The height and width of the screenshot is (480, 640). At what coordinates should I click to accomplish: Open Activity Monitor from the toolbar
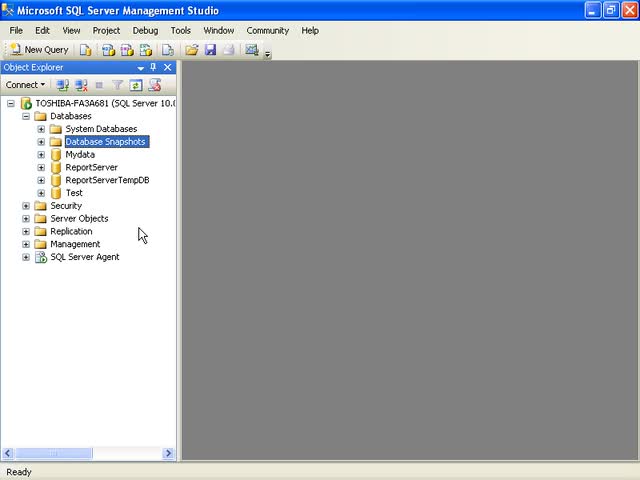252,50
